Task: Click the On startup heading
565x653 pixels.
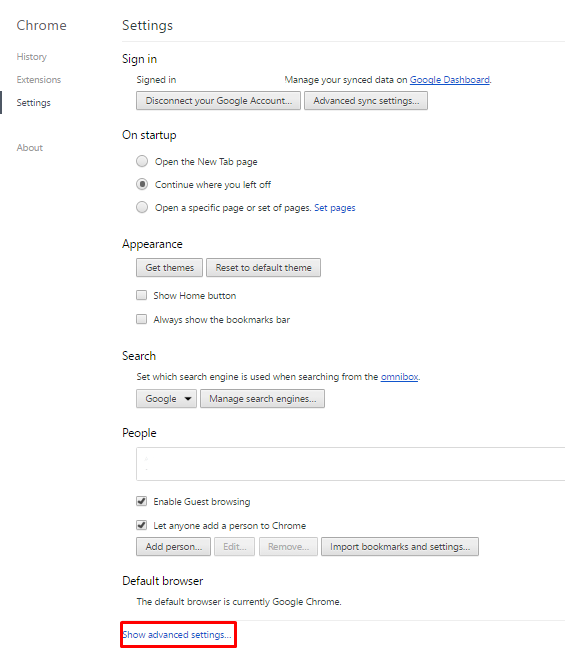Action: tap(149, 135)
